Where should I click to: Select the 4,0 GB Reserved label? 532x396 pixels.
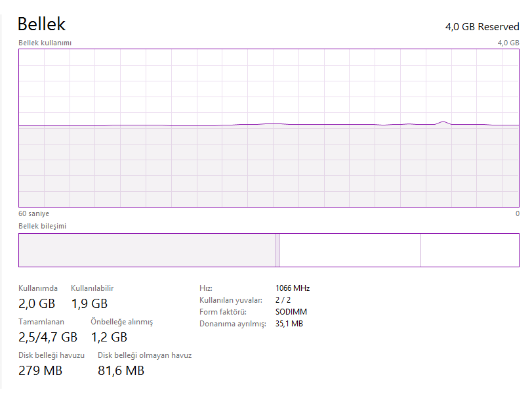482,27
